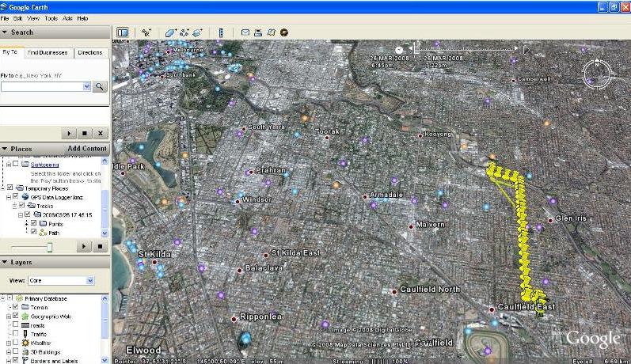The width and height of the screenshot is (631, 364).
Task: Select the Weather layer item
Action: 40,343
